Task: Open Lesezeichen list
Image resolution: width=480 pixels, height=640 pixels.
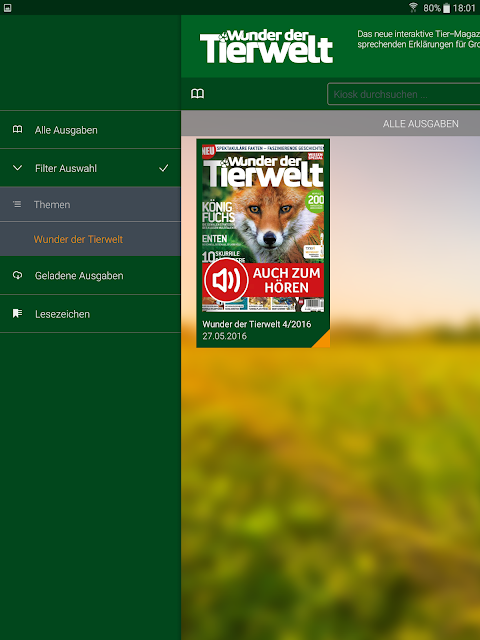Action: [x=90, y=314]
